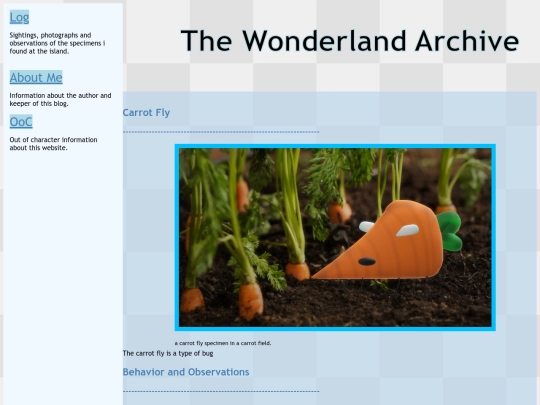
Task: Open the About Me page link
Action: (36, 77)
